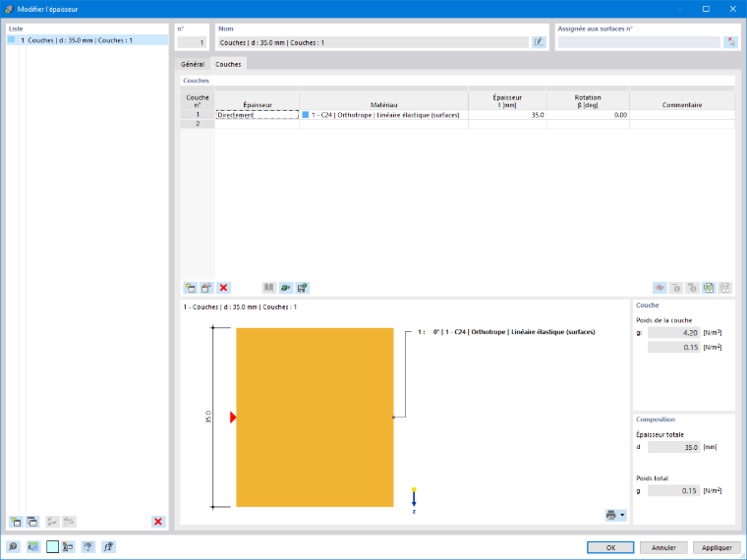Viewport: 747px width, 560px height.
Task: Click the total weight value 0.15 under Poids total
Action: click(x=673, y=491)
